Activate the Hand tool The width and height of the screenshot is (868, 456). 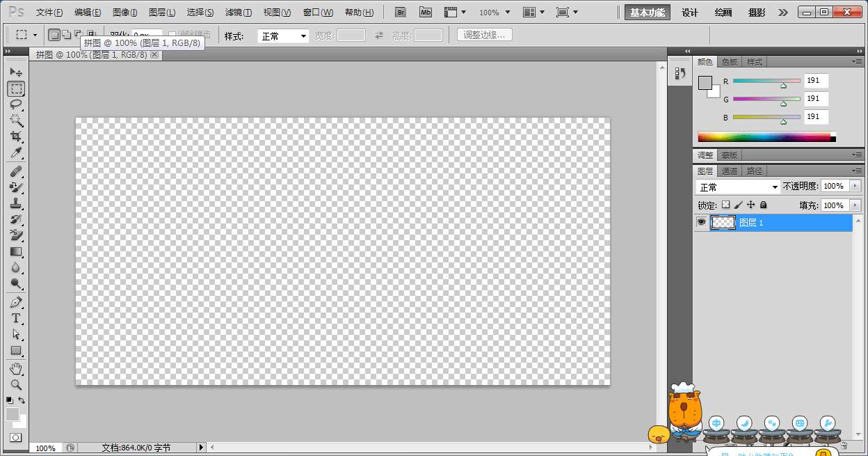(x=16, y=368)
